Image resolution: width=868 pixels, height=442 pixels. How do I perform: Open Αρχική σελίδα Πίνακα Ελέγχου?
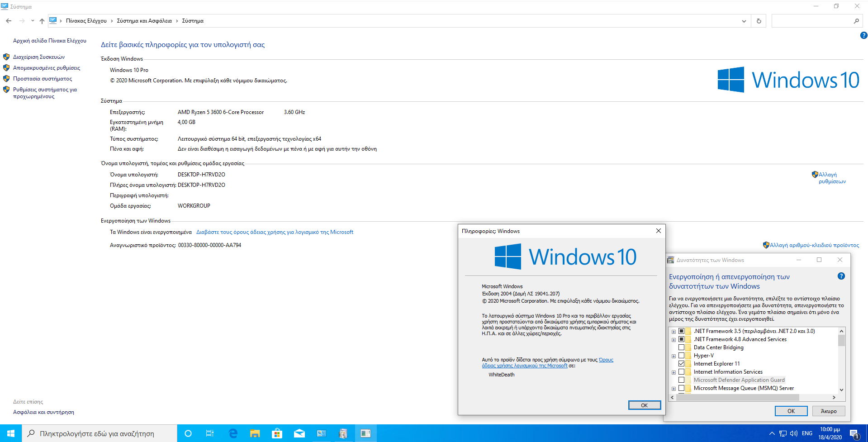[50, 41]
